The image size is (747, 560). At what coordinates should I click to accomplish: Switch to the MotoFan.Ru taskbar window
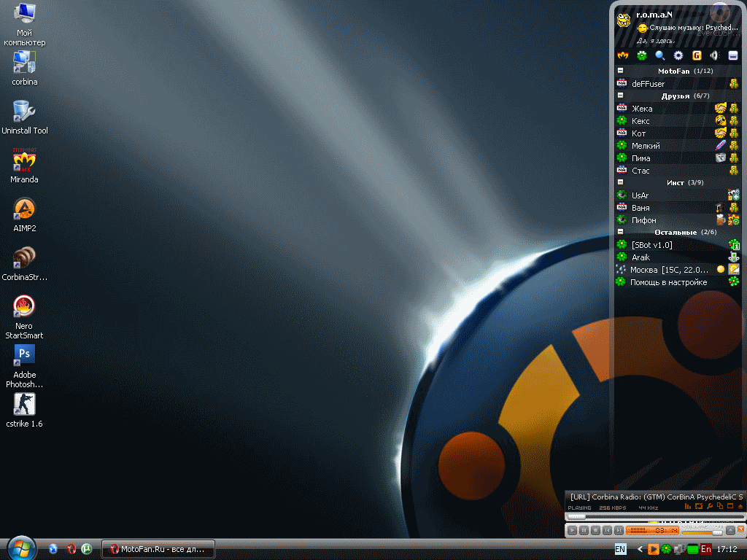click(x=158, y=549)
